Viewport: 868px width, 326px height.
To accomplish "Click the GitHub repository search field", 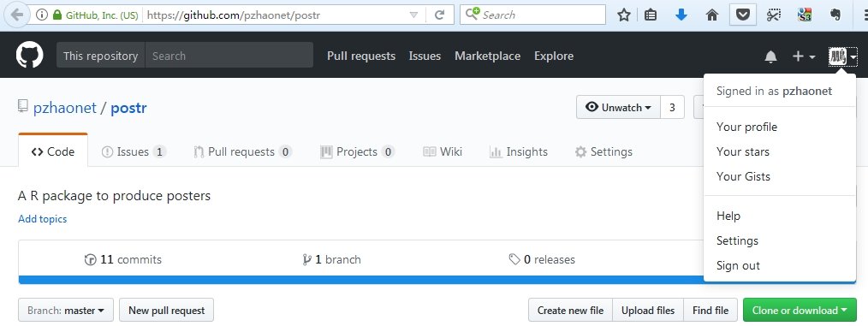I will 229,56.
